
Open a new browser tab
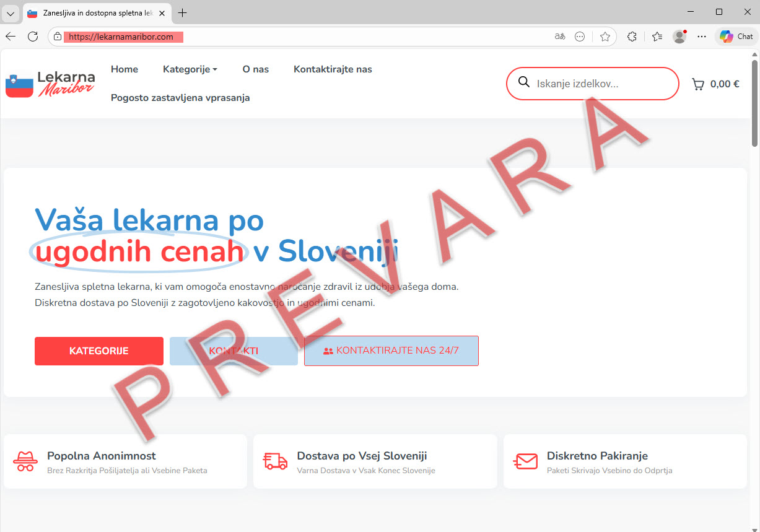point(183,13)
